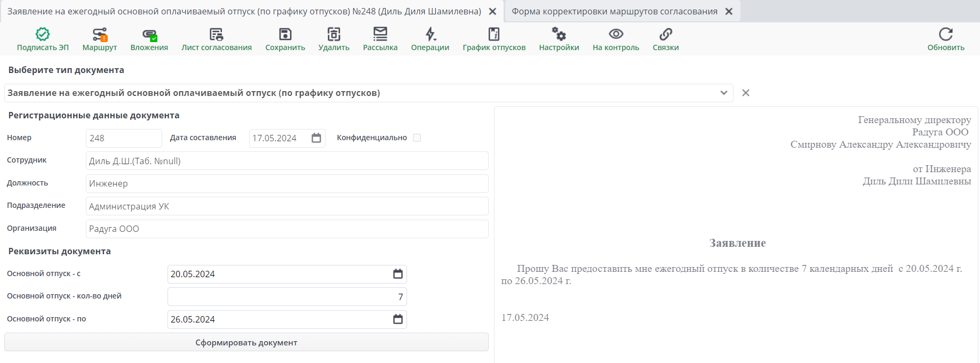The image size is (980, 363).
Task: Open Лист согласования approval sheet
Action: pos(216,35)
